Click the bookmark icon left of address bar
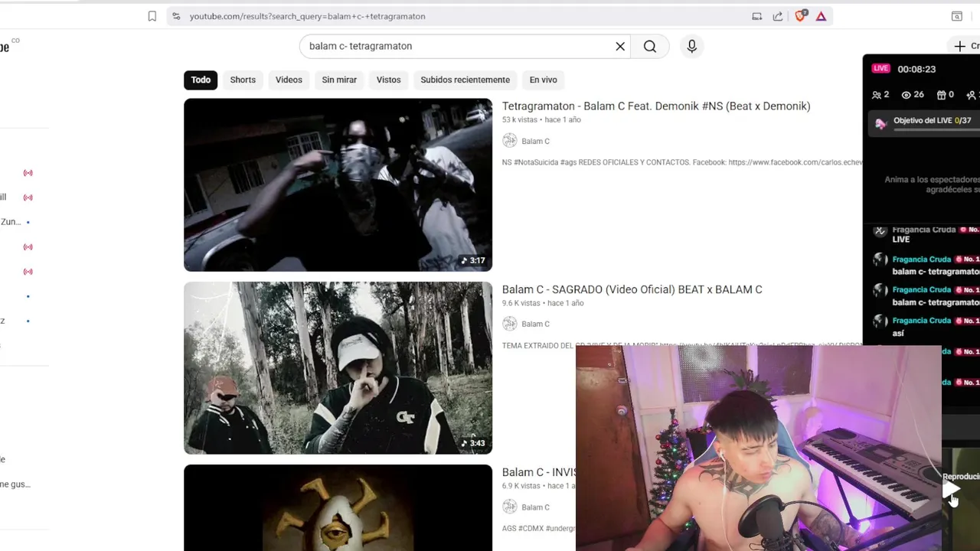The height and width of the screenshot is (551, 980). pyautogui.click(x=152, y=16)
